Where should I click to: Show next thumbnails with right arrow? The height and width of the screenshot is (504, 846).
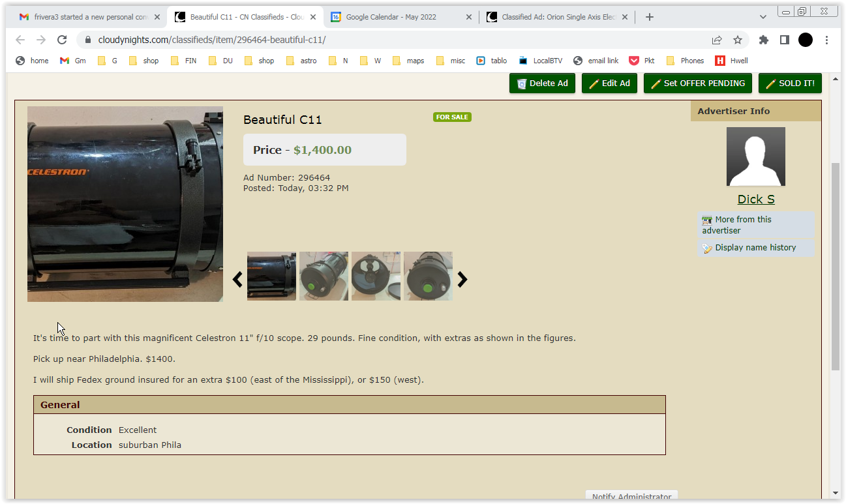pyautogui.click(x=462, y=280)
